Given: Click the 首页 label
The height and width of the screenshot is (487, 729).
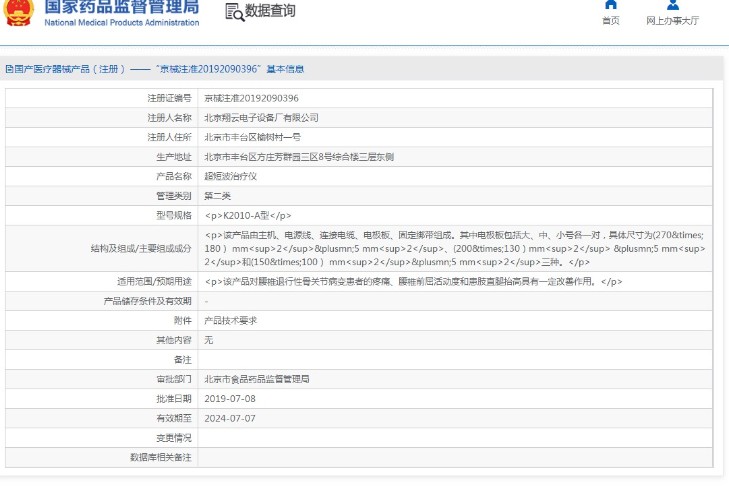Looking at the screenshot, I should (610, 20).
